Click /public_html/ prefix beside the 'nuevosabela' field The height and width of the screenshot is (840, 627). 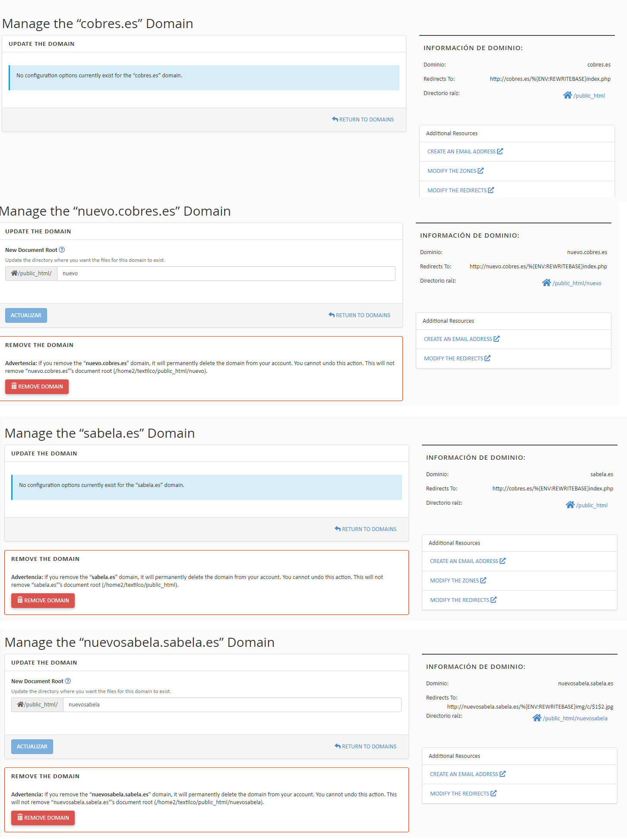(37, 705)
